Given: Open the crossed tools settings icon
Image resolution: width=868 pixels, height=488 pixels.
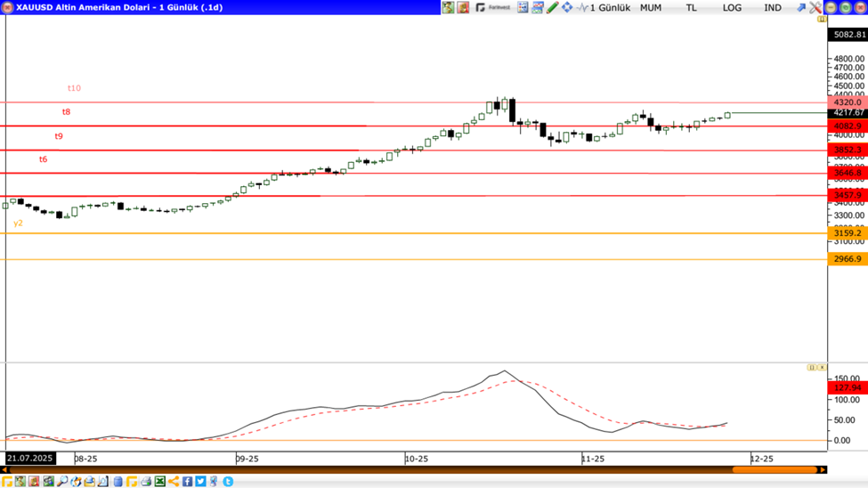Looking at the screenshot, I should (x=815, y=7).
